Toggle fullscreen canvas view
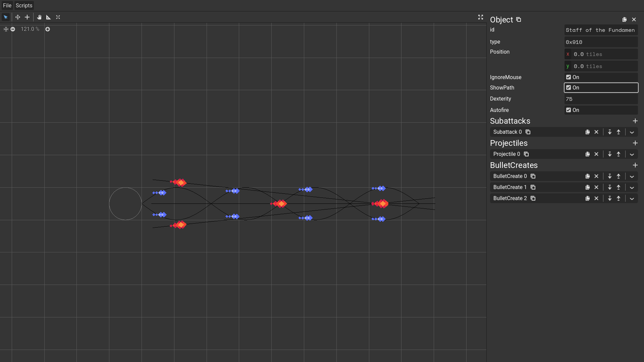The height and width of the screenshot is (362, 644). coord(481,17)
